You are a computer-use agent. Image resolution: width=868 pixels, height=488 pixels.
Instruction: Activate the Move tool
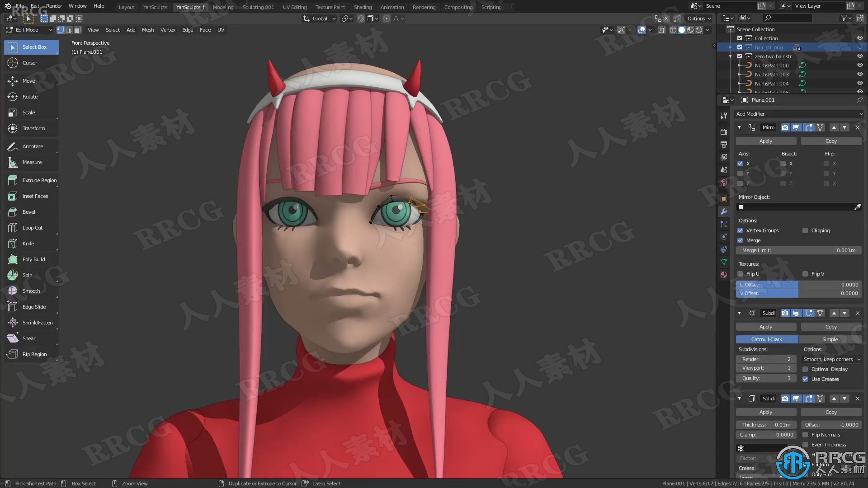31,81
